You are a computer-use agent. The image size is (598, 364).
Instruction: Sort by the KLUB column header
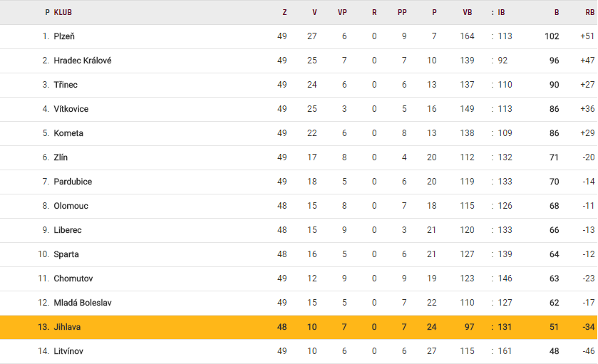(x=63, y=12)
